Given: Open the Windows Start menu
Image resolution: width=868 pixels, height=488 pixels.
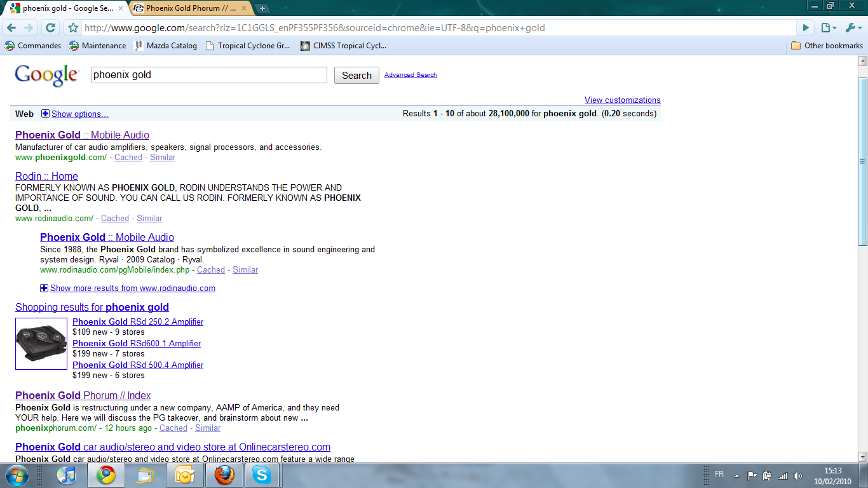Looking at the screenshot, I should (x=16, y=475).
